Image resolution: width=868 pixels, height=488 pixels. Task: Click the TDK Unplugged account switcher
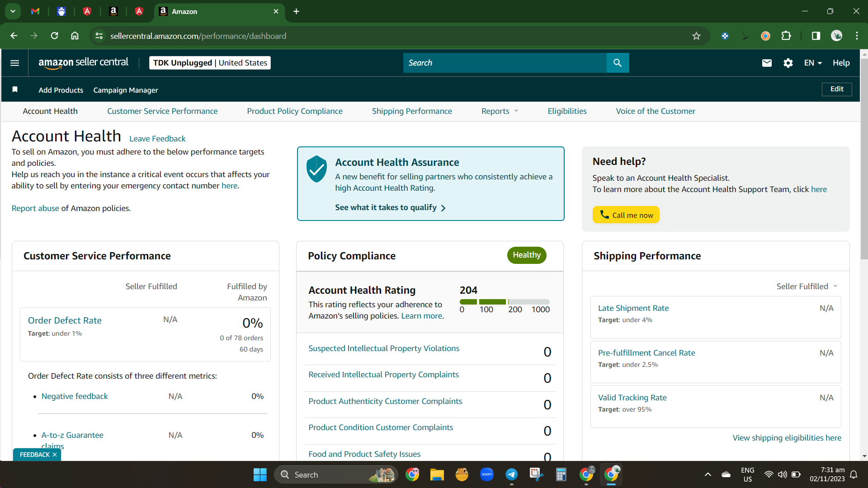[210, 63]
